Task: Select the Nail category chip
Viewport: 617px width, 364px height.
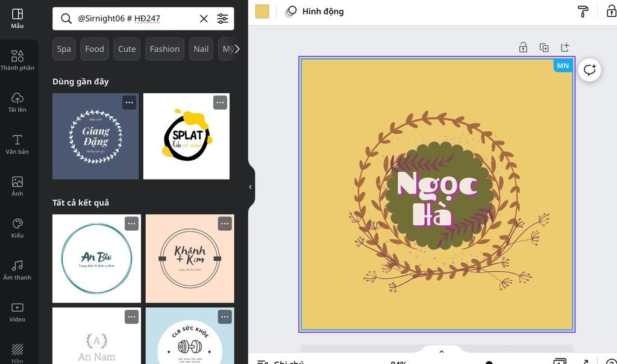Action: (x=201, y=49)
